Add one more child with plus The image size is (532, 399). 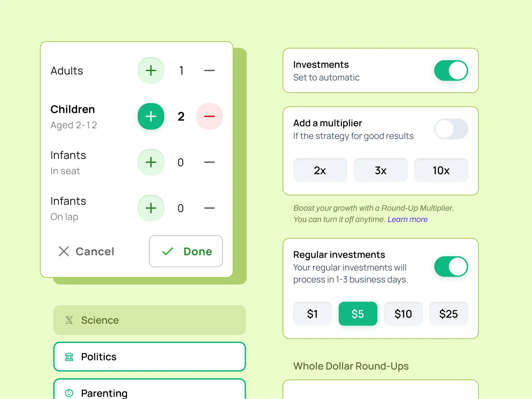point(151,116)
